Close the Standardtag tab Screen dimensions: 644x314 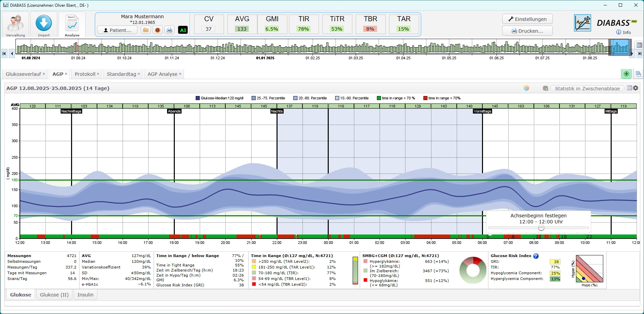[139, 74]
